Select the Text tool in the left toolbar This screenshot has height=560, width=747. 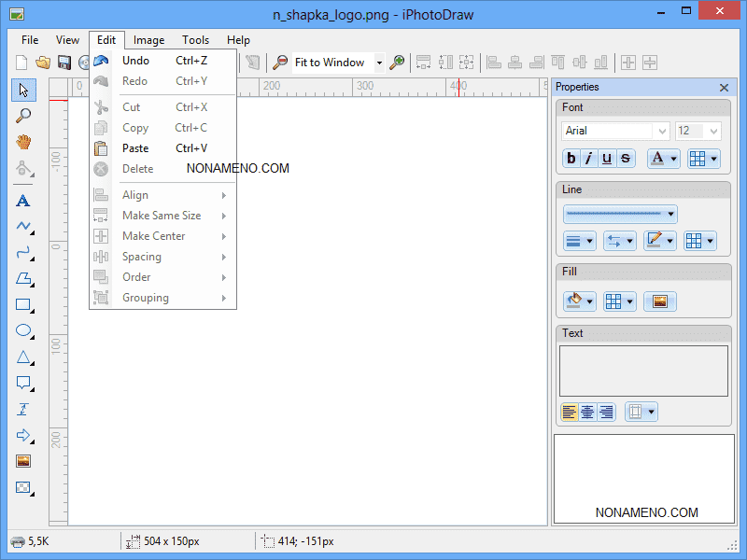point(23,200)
